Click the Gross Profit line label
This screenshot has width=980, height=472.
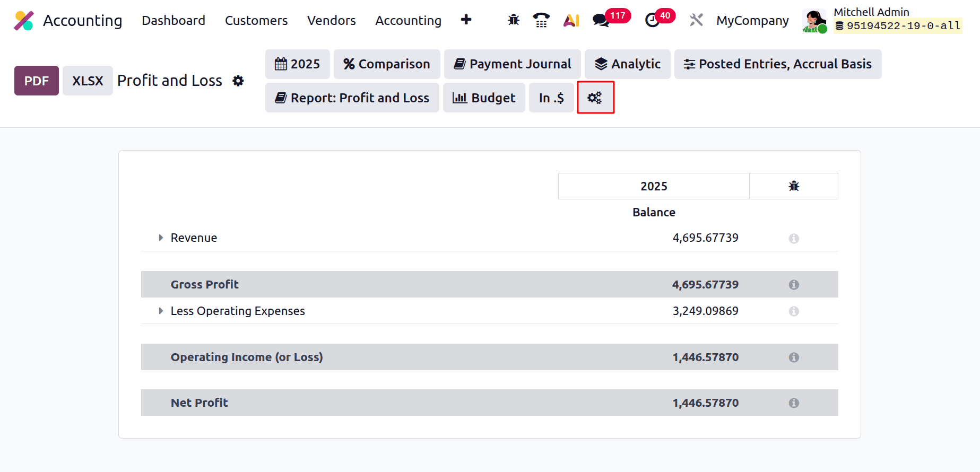click(204, 284)
